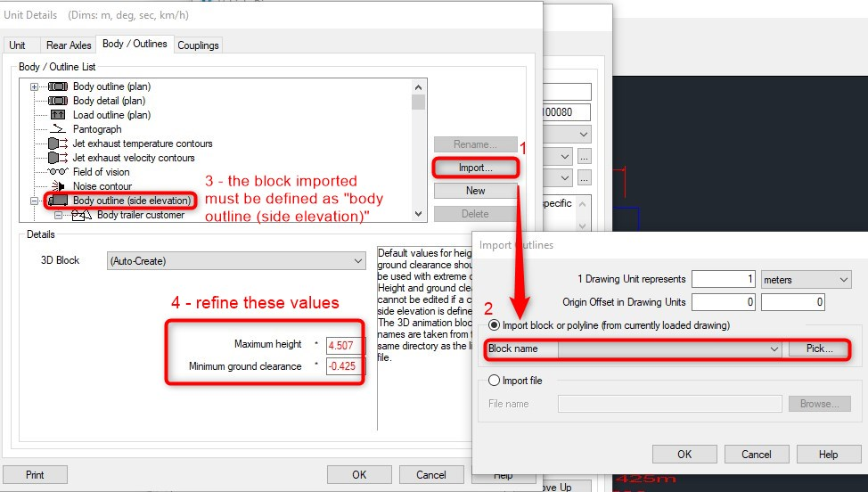Click Cancel in Unit Details dialog

click(x=430, y=475)
